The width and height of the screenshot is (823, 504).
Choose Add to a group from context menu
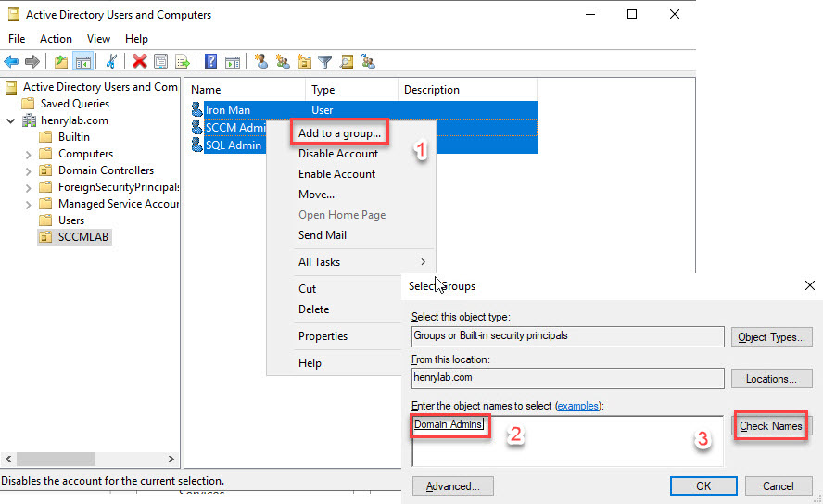coord(339,133)
